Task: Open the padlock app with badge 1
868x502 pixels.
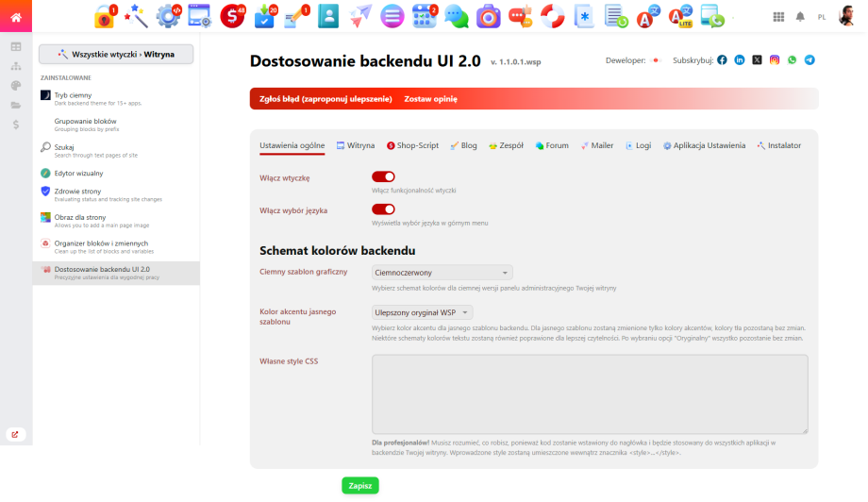Action: point(105,17)
